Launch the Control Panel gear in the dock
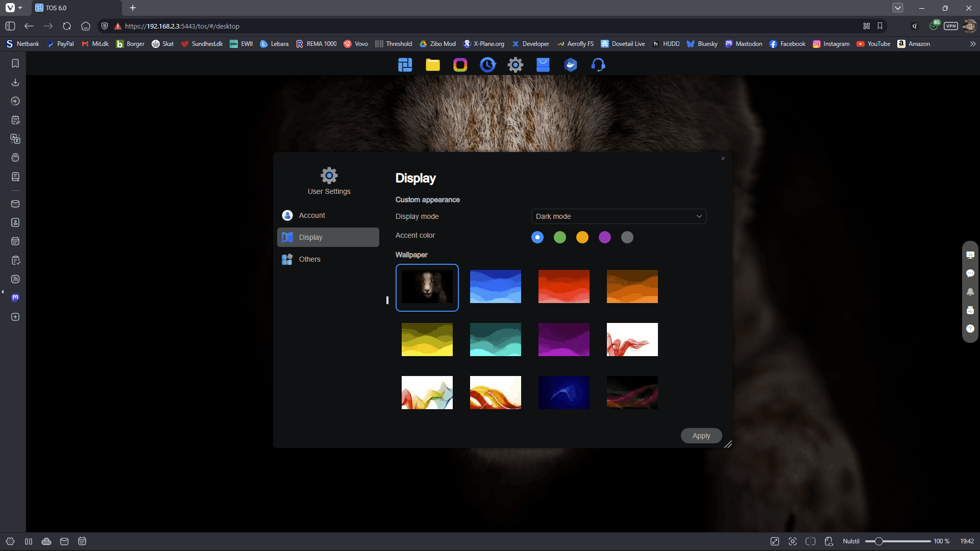 click(x=516, y=65)
